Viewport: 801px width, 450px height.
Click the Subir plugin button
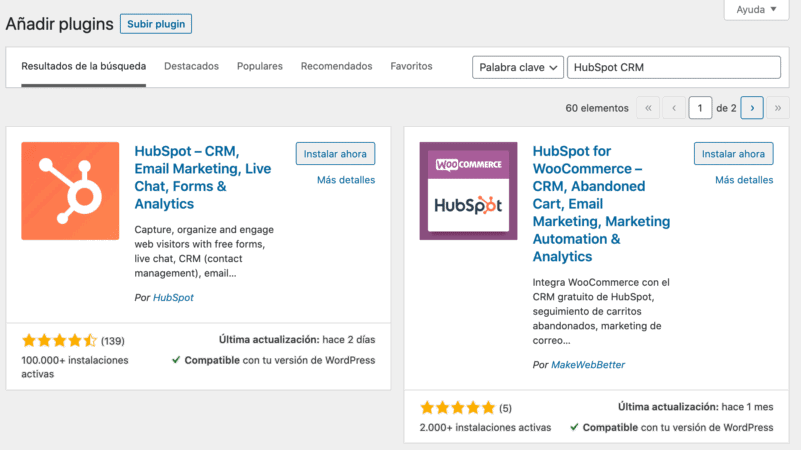[156, 24]
